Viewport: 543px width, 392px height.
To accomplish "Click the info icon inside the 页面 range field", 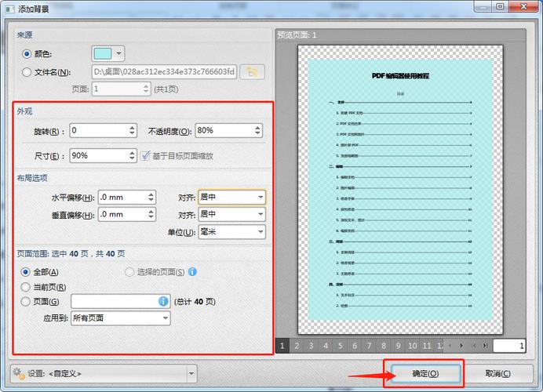I will (x=163, y=301).
